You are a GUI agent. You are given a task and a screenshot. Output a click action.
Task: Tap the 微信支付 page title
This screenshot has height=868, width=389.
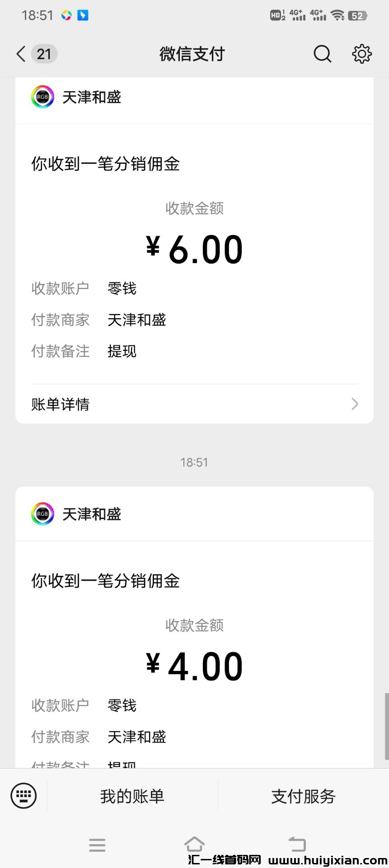(192, 54)
